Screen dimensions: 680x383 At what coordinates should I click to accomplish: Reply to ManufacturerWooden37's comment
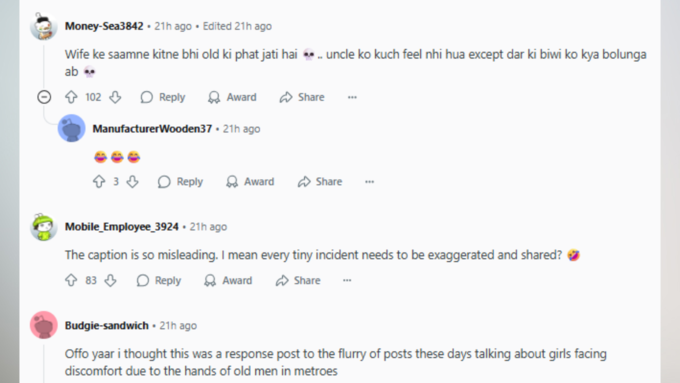pos(180,181)
